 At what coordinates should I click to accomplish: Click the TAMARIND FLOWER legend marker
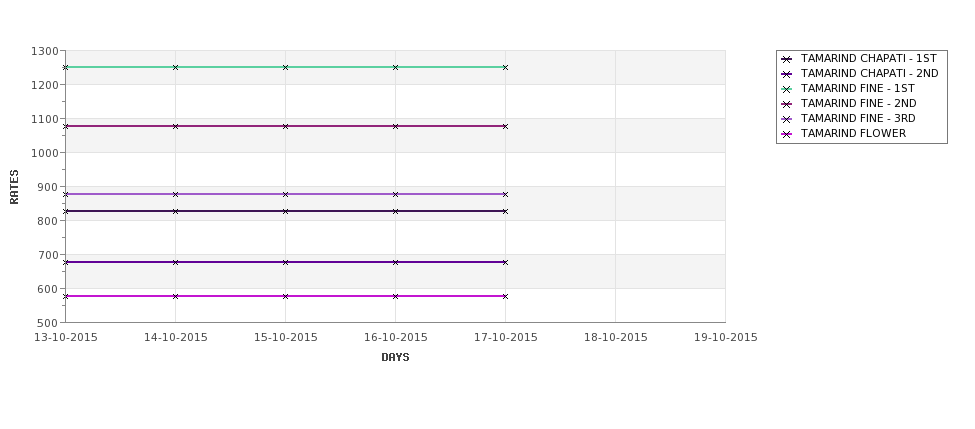tap(787, 134)
